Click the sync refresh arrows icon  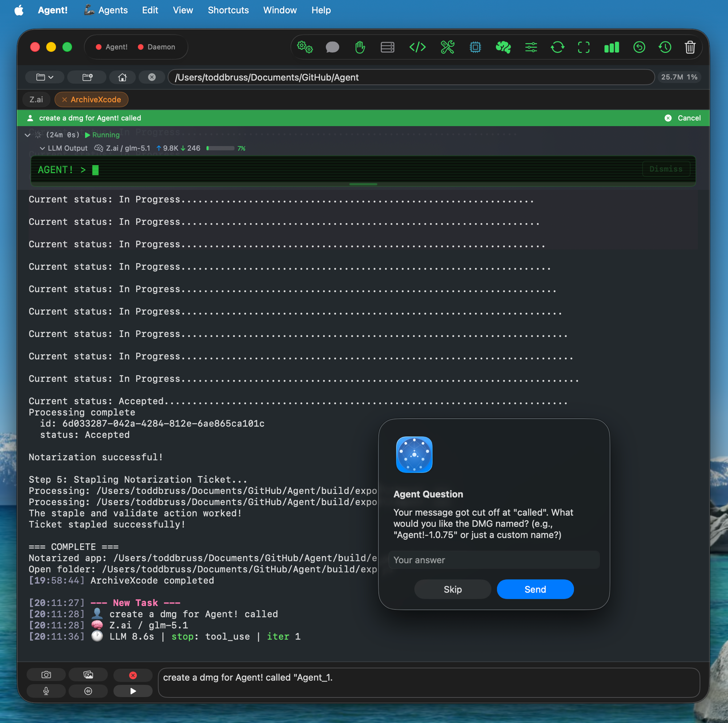(x=558, y=47)
